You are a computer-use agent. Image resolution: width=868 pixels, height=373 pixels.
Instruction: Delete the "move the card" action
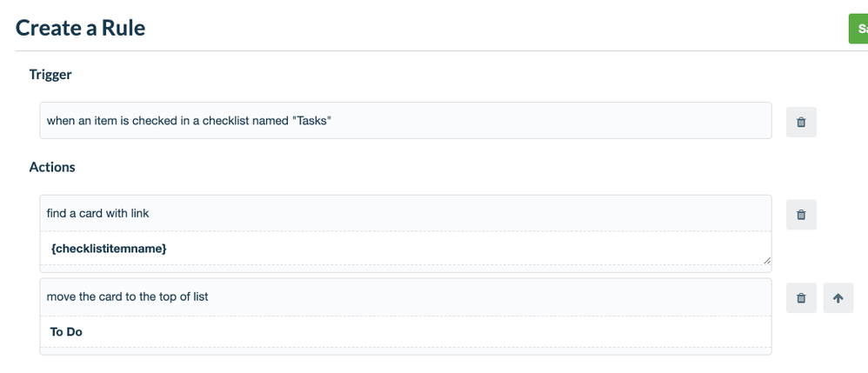point(801,298)
